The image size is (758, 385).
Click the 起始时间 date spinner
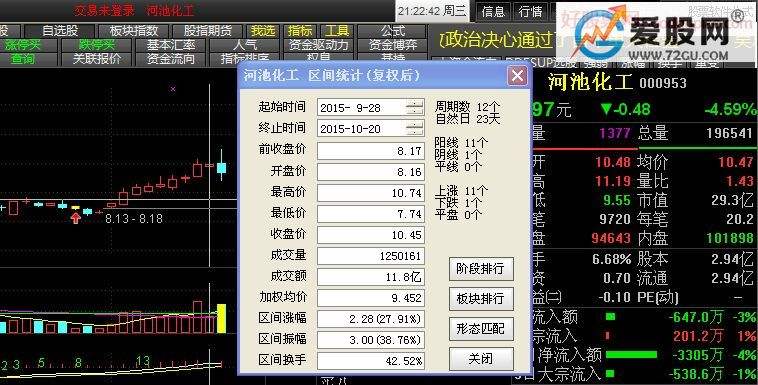pos(415,107)
